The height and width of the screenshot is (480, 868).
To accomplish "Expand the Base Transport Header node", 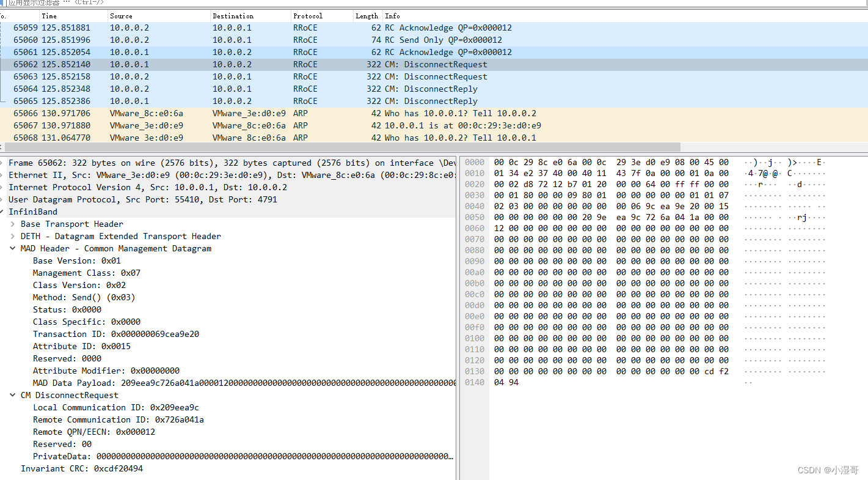I will (13, 224).
